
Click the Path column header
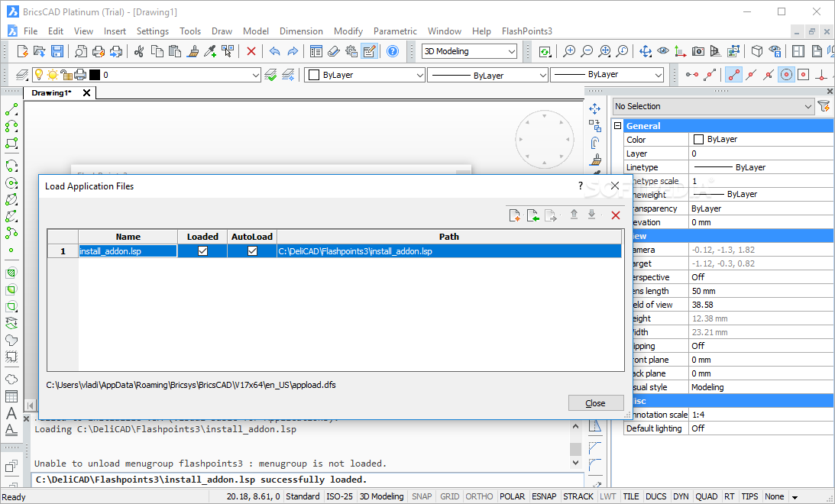point(449,236)
